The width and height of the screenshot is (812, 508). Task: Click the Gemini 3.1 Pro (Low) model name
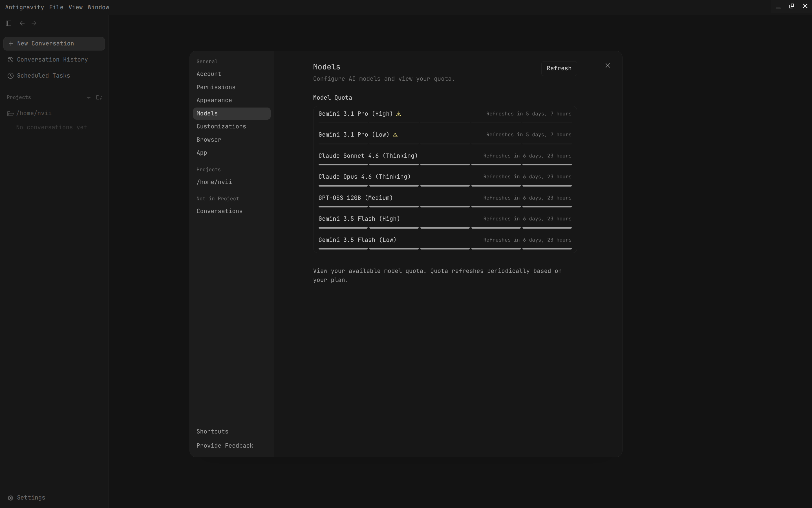[354, 135]
